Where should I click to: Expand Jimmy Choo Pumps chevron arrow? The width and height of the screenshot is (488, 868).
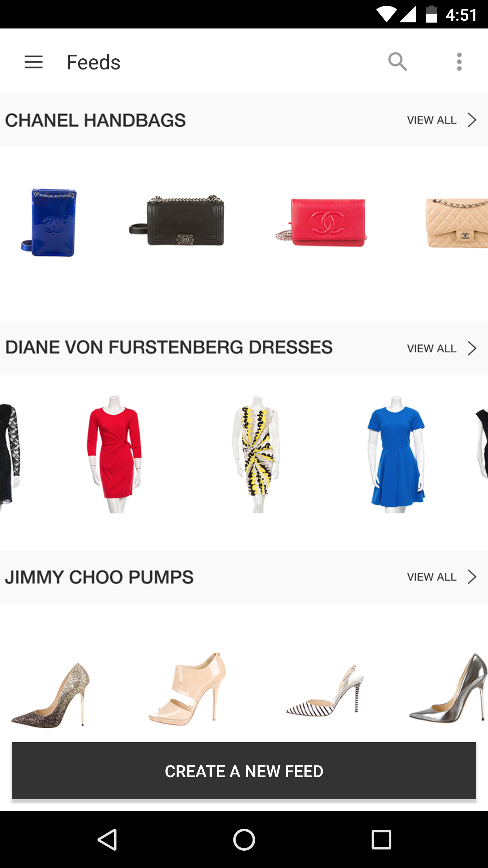click(x=472, y=577)
